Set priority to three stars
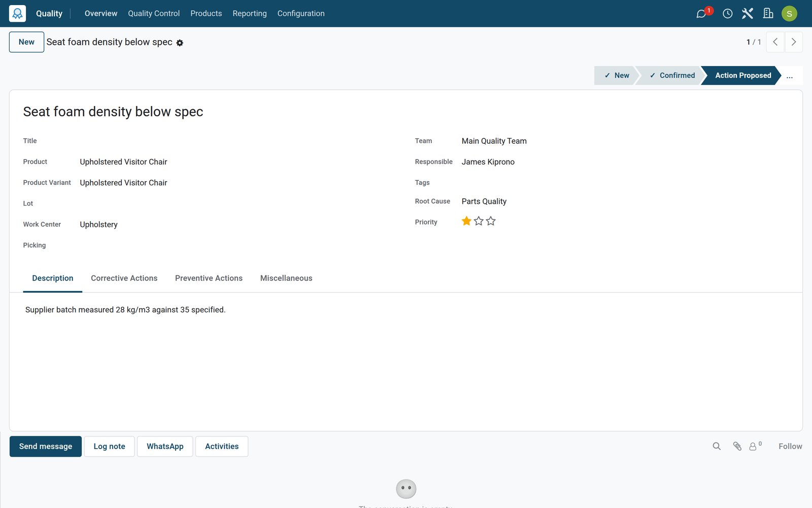 [x=491, y=221]
